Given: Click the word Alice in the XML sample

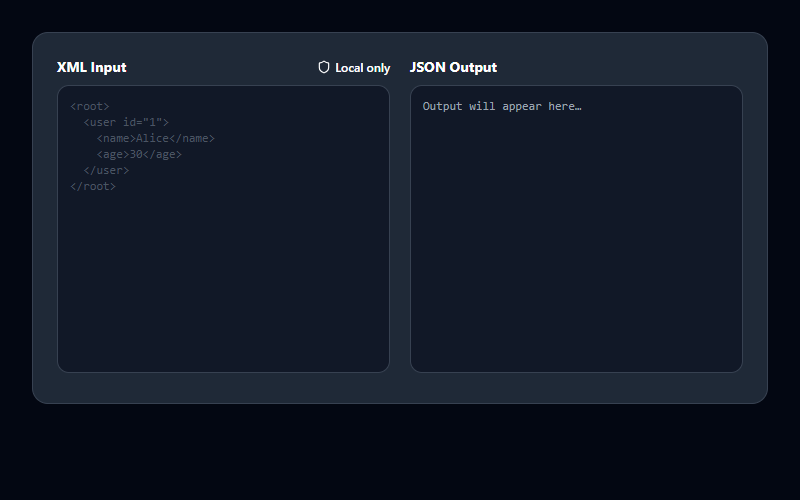Looking at the screenshot, I should coord(152,138).
